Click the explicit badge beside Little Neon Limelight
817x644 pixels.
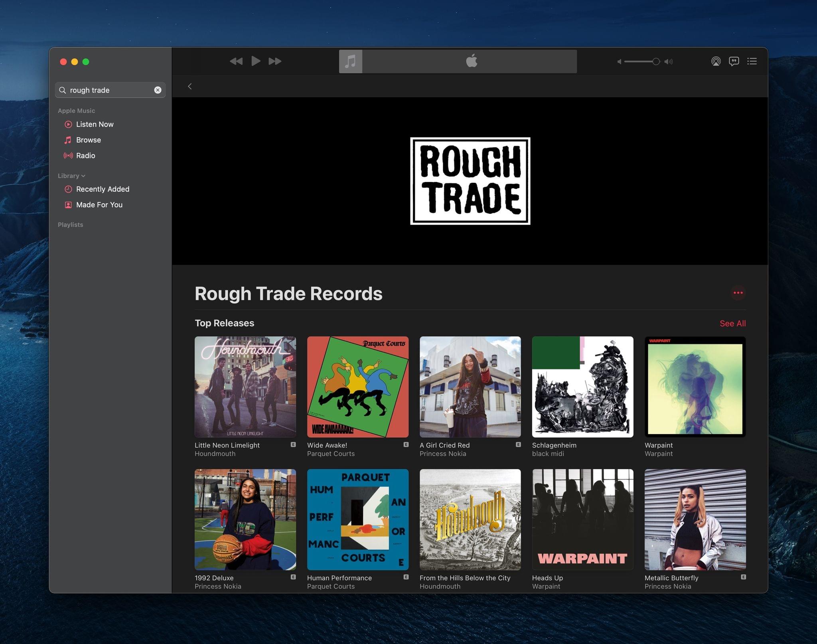[293, 444]
